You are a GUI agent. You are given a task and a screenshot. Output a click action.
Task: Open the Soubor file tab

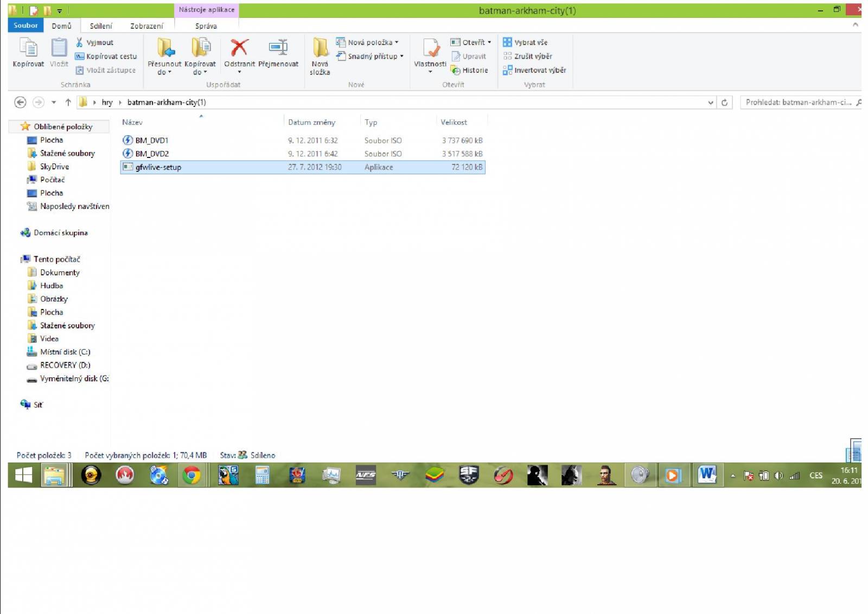[25, 26]
